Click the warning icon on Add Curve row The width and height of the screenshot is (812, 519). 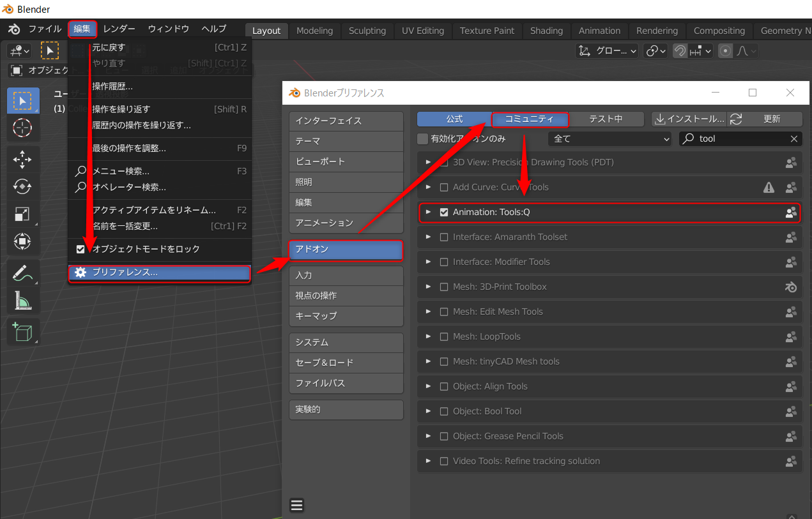click(x=769, y=187)
